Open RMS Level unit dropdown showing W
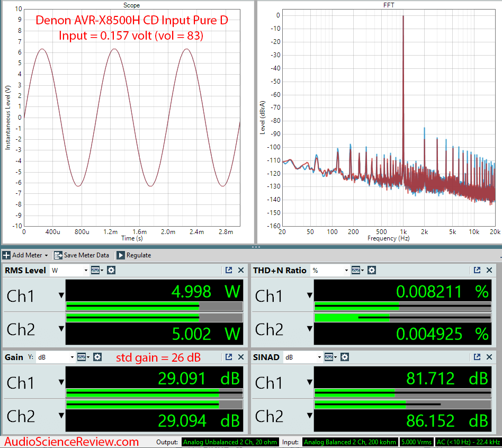502x448 pixels. (69, 270)
